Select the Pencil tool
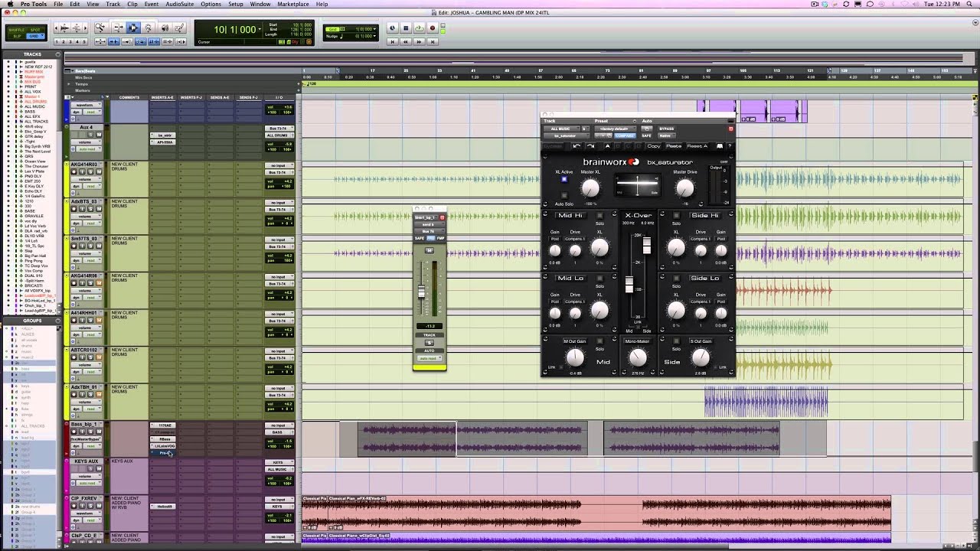 pos(179,28)
